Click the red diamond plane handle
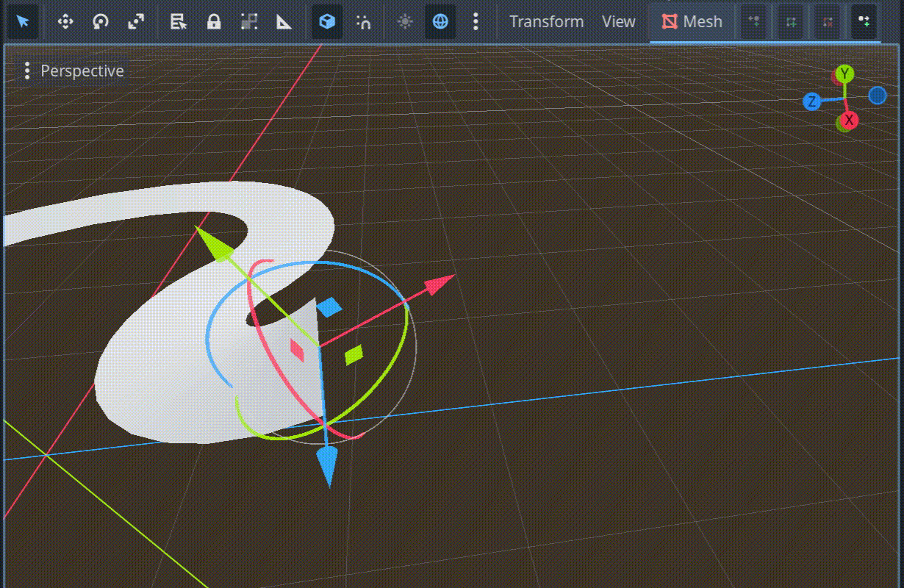 (297, 350)
